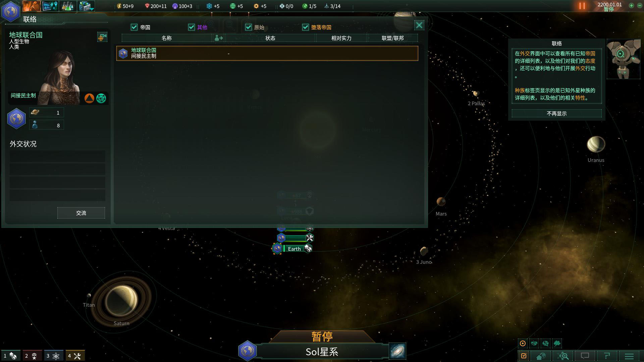The height and width of the screenshot is (362, 644).
Task: Expand the 地球联合国 empire entry row
Action: coord(266,53)
